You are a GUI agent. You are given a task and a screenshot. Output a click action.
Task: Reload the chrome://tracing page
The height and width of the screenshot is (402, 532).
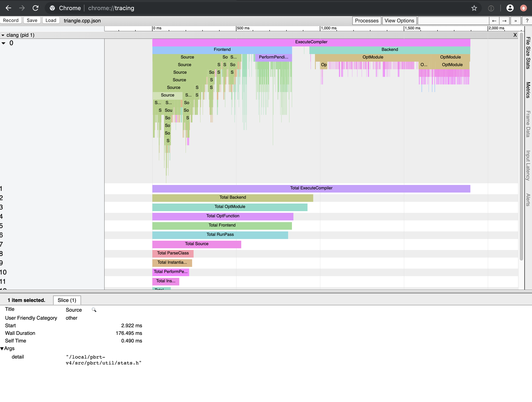click(36, 8)
